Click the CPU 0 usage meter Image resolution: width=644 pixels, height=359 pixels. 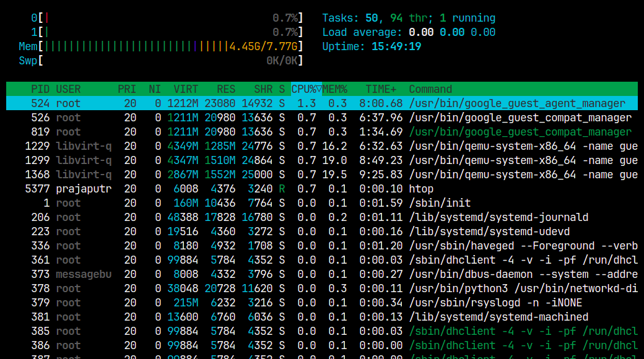(167, 18)
